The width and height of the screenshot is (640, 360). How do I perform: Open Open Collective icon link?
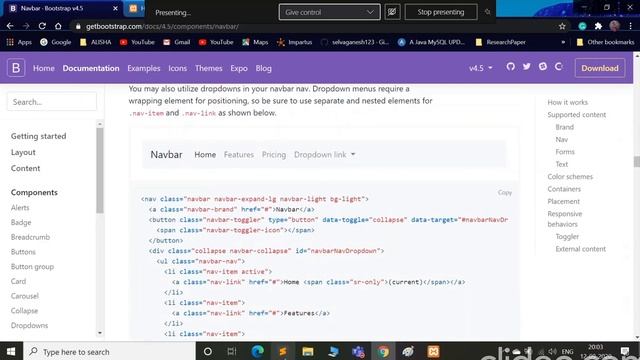point(559,67)
